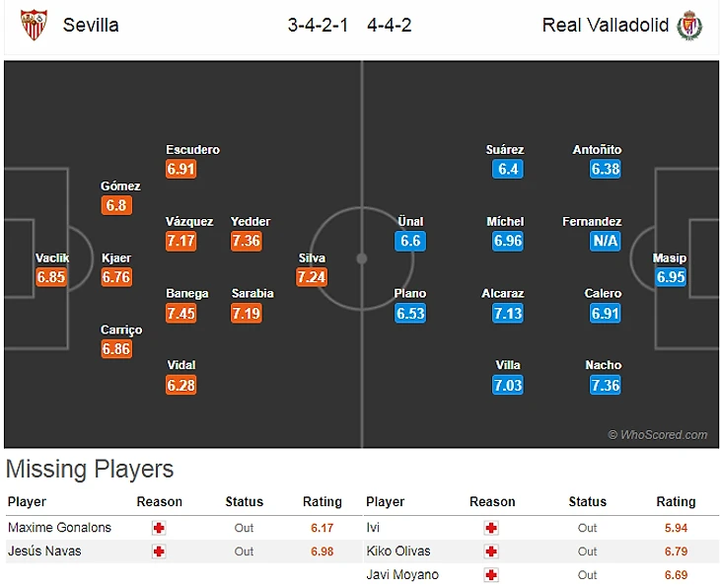Open the Sevilla team name link
Screen dimensions: 720x588
pos(91,25)
